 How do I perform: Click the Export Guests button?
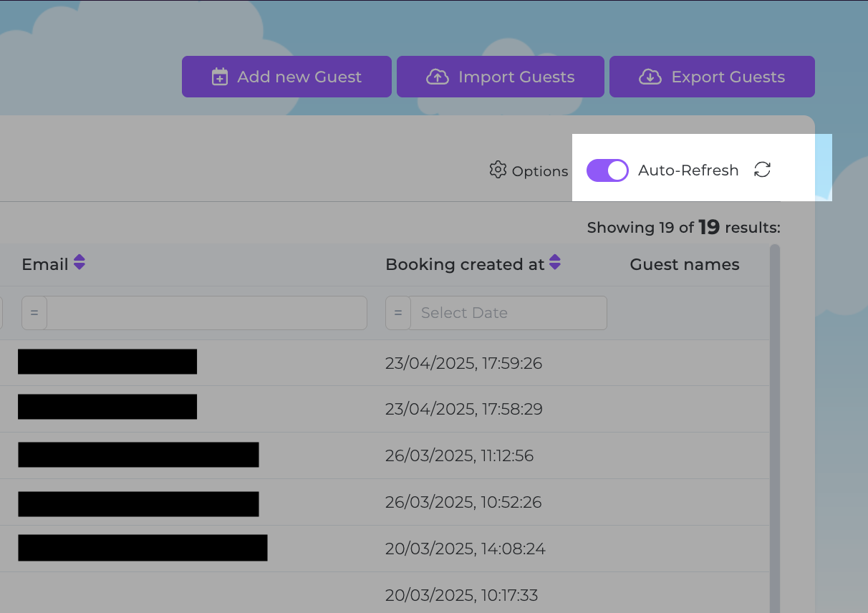(x=712, y=77)
